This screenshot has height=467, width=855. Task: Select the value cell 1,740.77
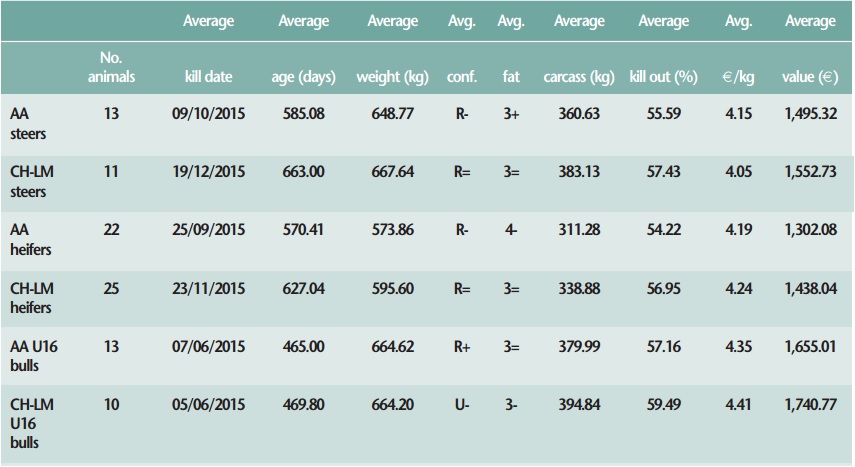(811, 405)
